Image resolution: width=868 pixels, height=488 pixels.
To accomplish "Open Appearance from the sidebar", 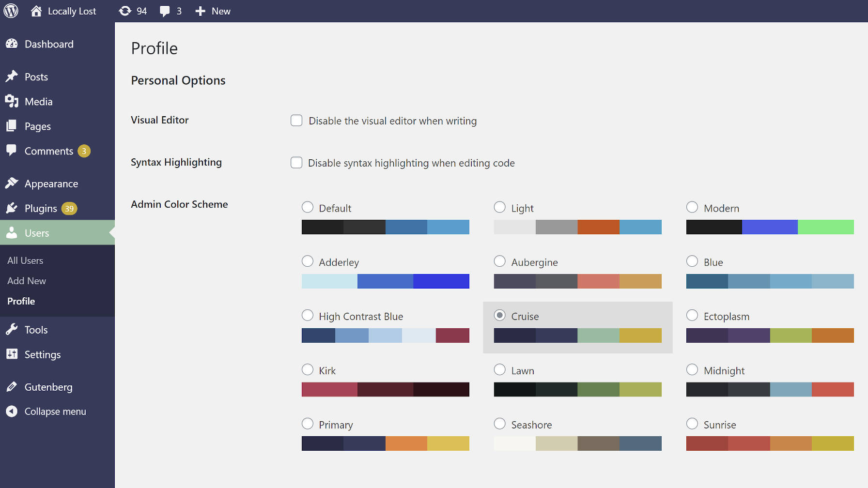I will [51, 183].
